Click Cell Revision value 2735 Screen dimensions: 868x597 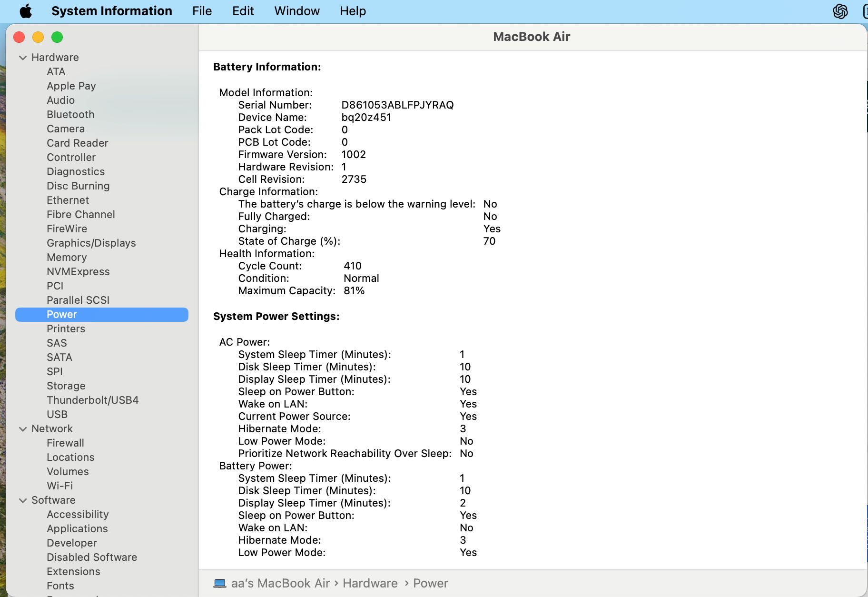(354, 179)
